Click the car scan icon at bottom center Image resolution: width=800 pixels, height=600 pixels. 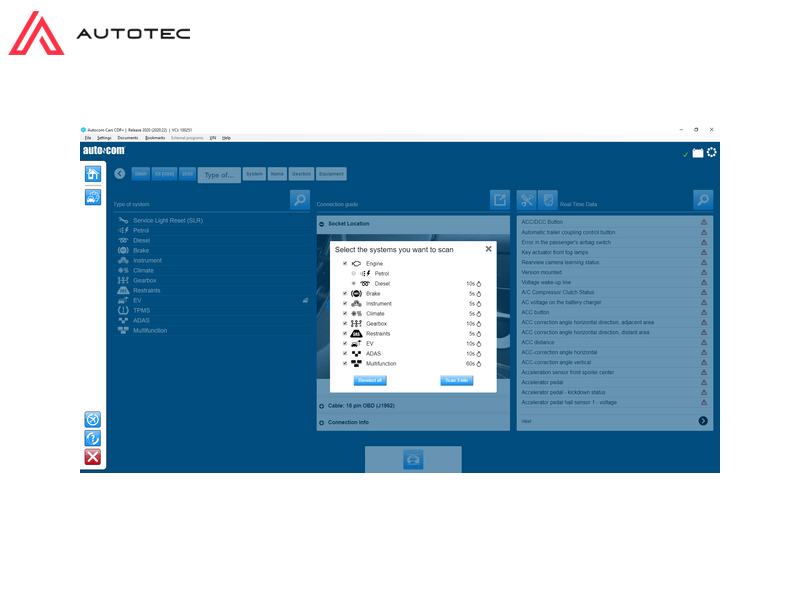point(413,460)
